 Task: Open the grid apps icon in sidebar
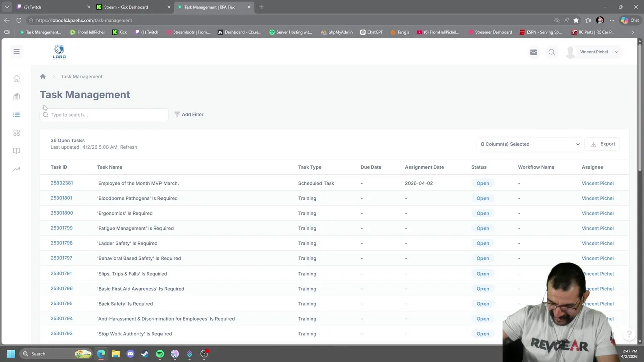tap(16, 133)
